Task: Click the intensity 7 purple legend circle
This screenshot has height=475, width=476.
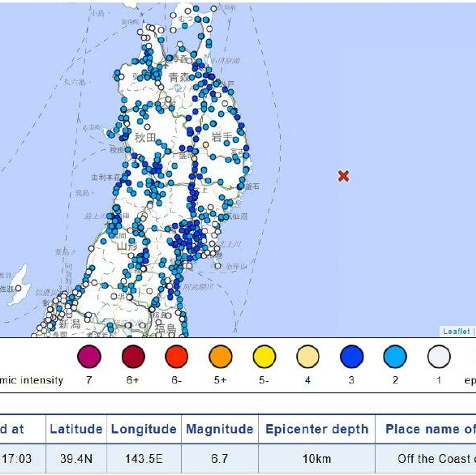Action: click(89, 356)
